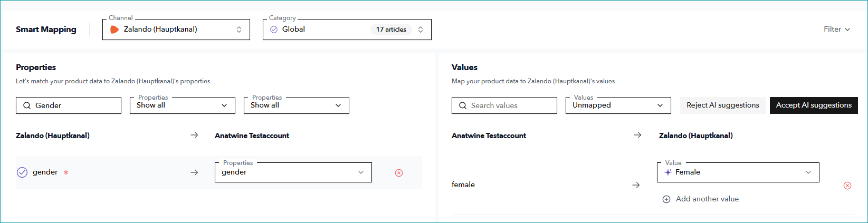Screen dimensions: 868x223
Task: Click the arrow between gender and Properties dropdown
Action: (x=194, y=172)
